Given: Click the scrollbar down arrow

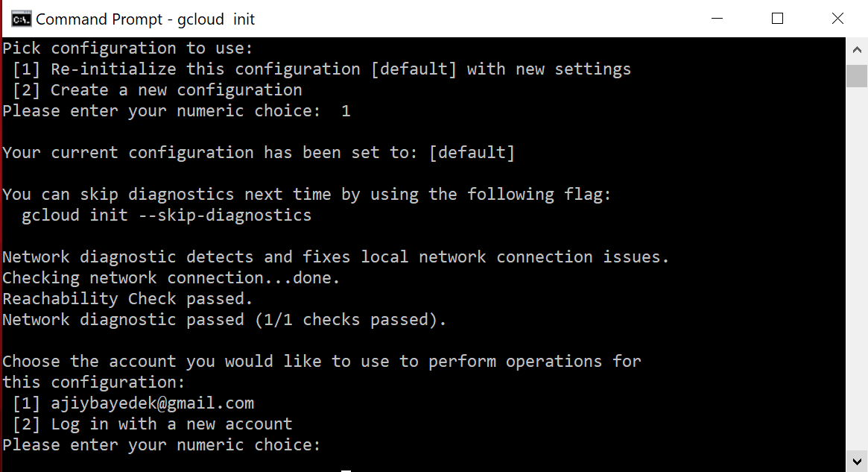Looking at the screenshot, I should point(857,461).
